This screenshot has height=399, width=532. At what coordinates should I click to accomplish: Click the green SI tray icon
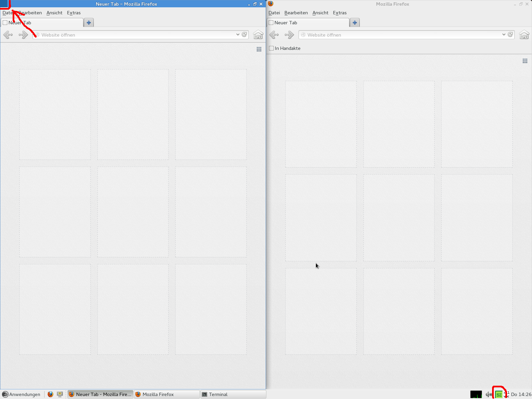(499, 395)
